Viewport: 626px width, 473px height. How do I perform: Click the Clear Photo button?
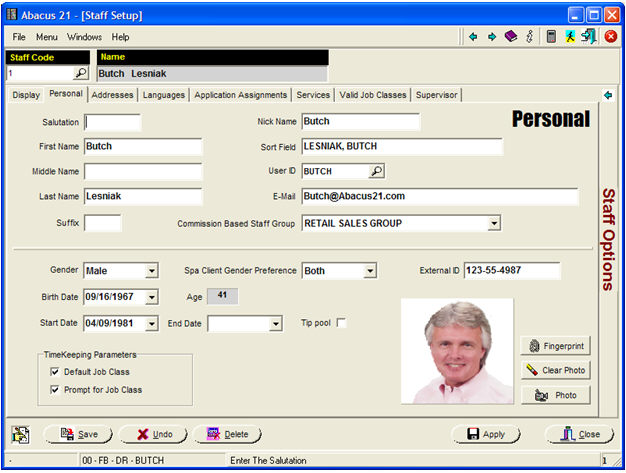555,370
